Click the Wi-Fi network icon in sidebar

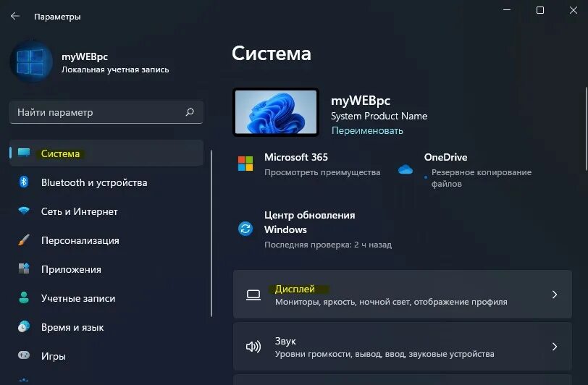tap(24, 211)
